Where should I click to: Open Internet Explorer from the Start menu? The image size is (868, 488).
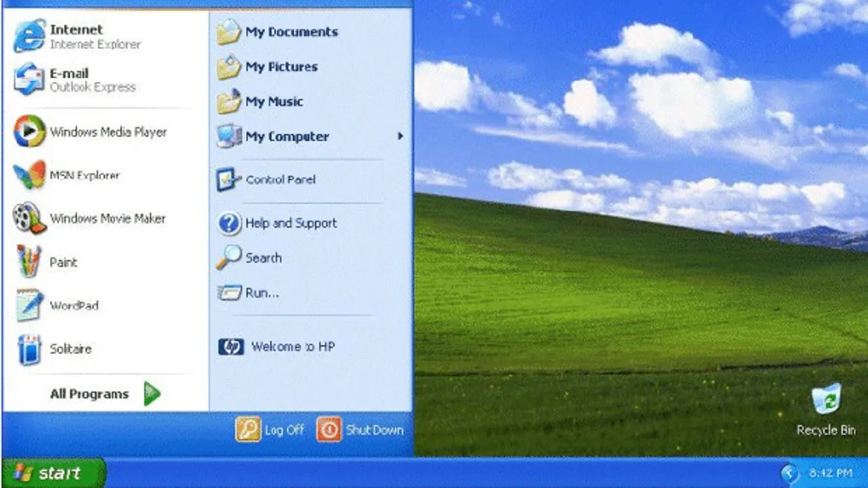(30, 37)
